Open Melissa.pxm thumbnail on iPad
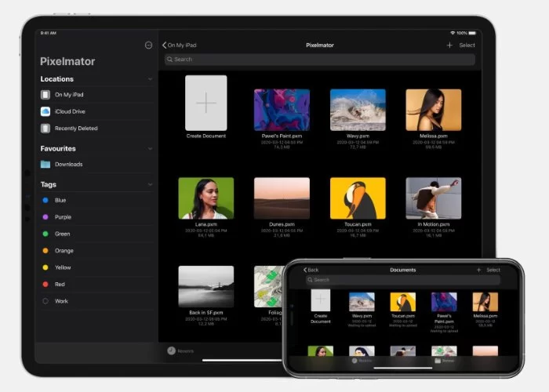The width and height of the screenshot is (549, 392). [434, 110]
